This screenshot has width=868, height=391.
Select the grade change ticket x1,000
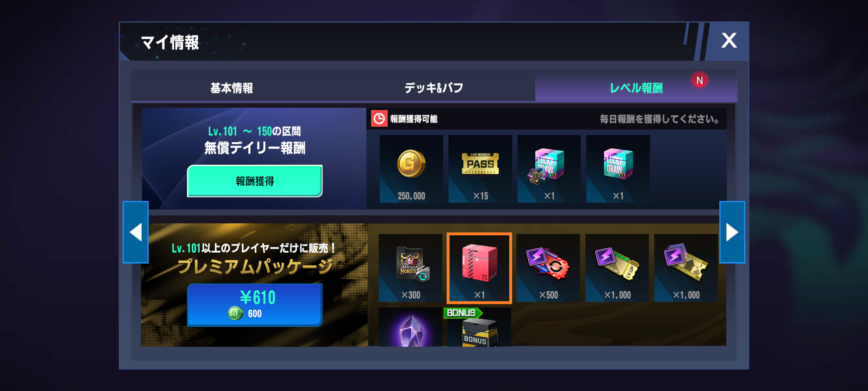(686, 268)
